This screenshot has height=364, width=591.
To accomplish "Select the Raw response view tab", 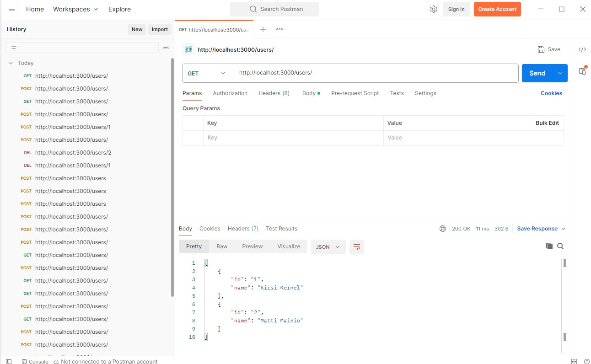I will pyautogui.click(x=222, y=246).
